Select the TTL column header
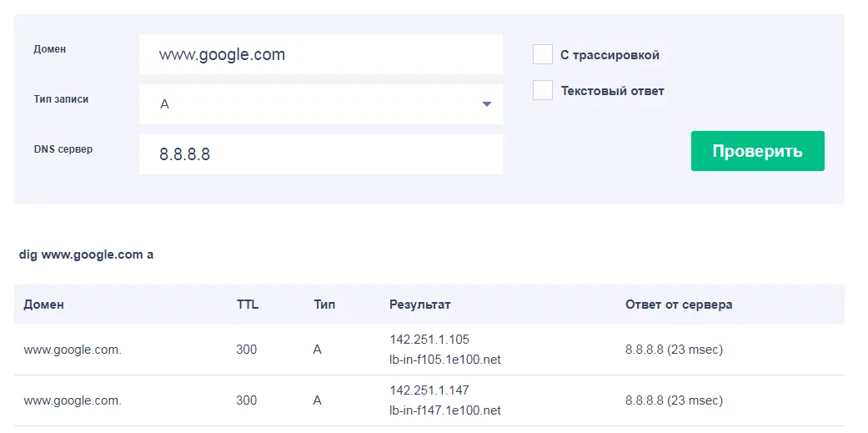 tap(248, 305)
